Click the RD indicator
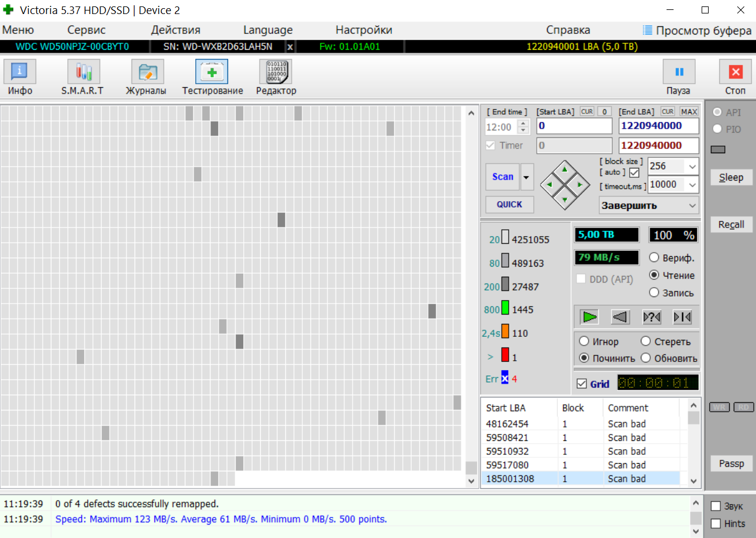Viewport: 756px width, 538px height. click(744, 408)
